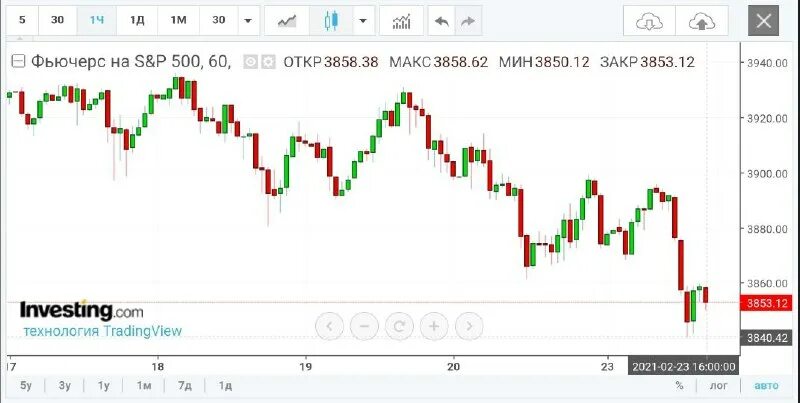Open the Investing.com logo link

(x=82, y=310)
